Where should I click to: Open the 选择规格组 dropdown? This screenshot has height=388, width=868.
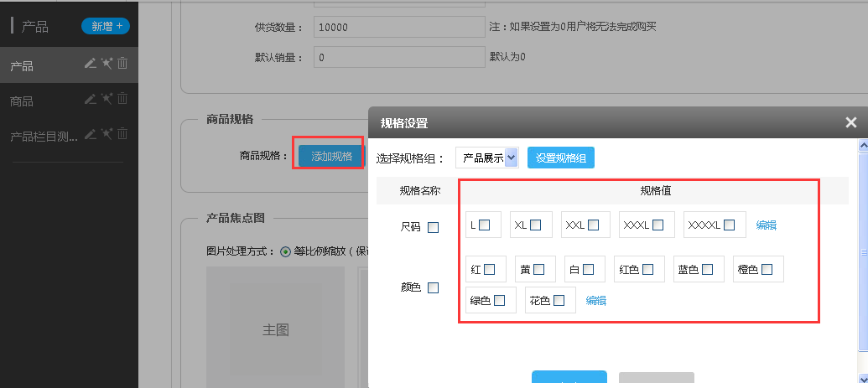coord(487,158)
